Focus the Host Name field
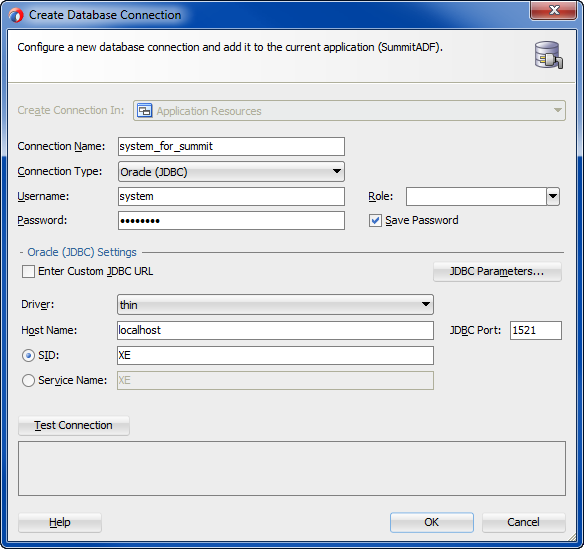Viewport: 584px width, 549px height. (275, 330)
